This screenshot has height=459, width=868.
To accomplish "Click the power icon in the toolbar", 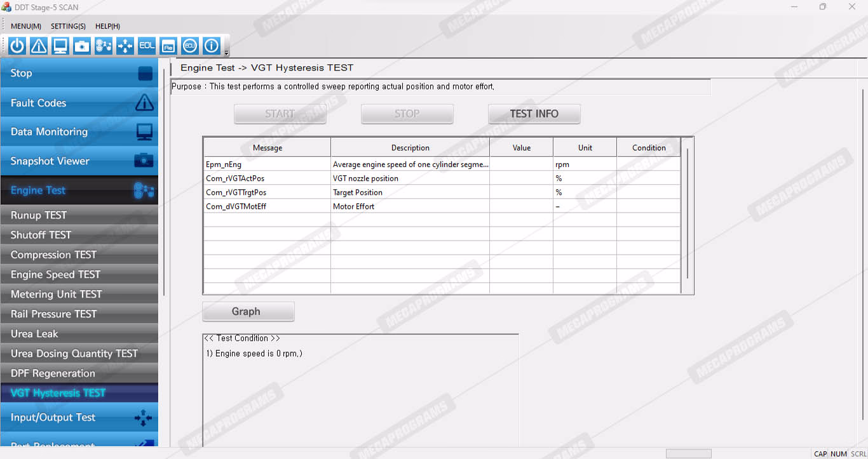I will click(x=17, y=46).
